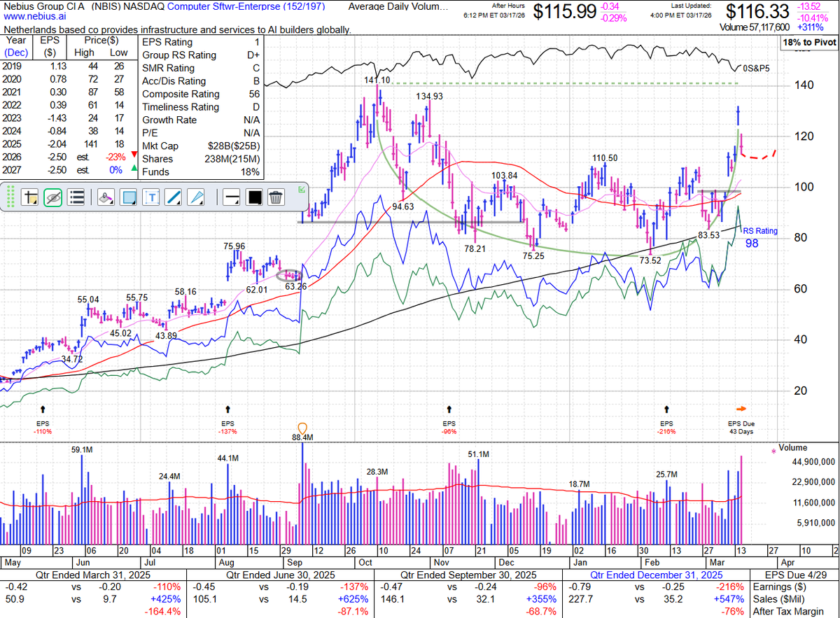Click the 18% to Pivot box
This screenshot has height=618, width=840.
[x=808, y=43]
